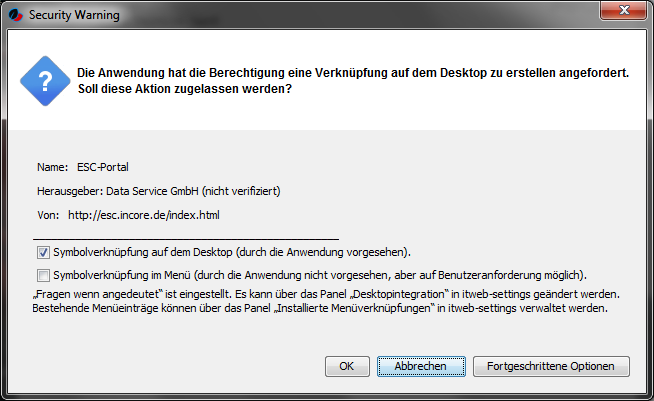The height and width of the screenshot is (401, 654).
Task: Confirm the dialog with the OK button
Action: (347, 366)
